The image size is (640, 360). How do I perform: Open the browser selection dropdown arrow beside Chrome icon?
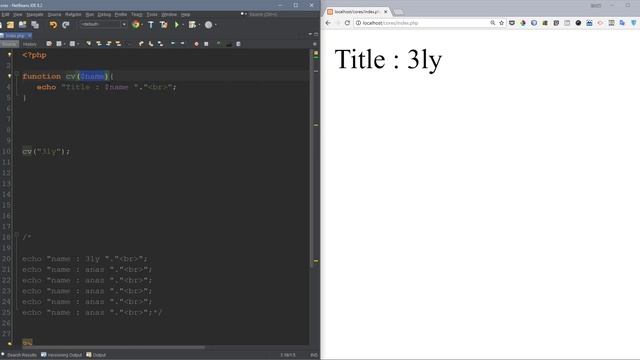142,25
